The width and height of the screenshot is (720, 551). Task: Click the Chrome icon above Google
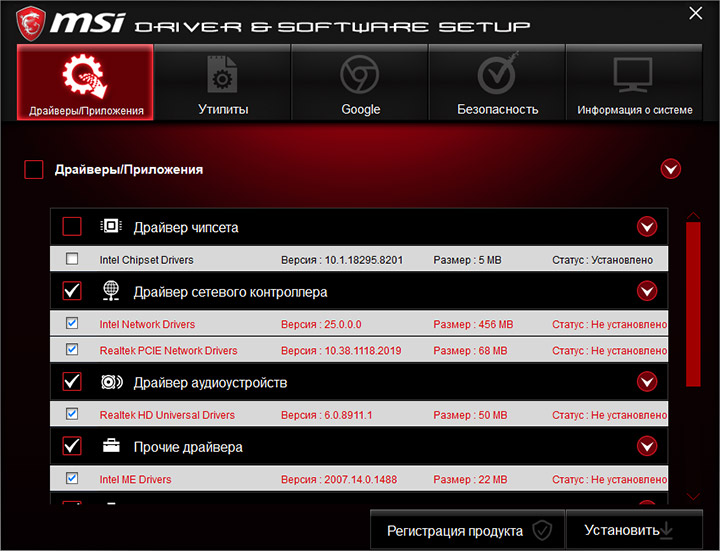360,74
